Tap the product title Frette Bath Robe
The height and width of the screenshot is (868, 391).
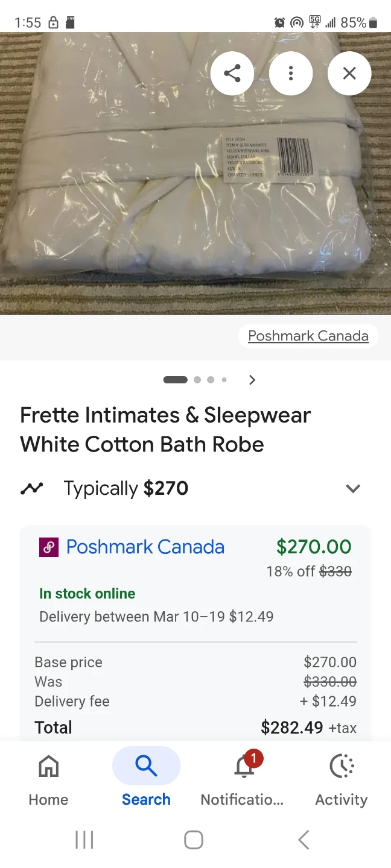pyautogui.click(x=165, y=430)
